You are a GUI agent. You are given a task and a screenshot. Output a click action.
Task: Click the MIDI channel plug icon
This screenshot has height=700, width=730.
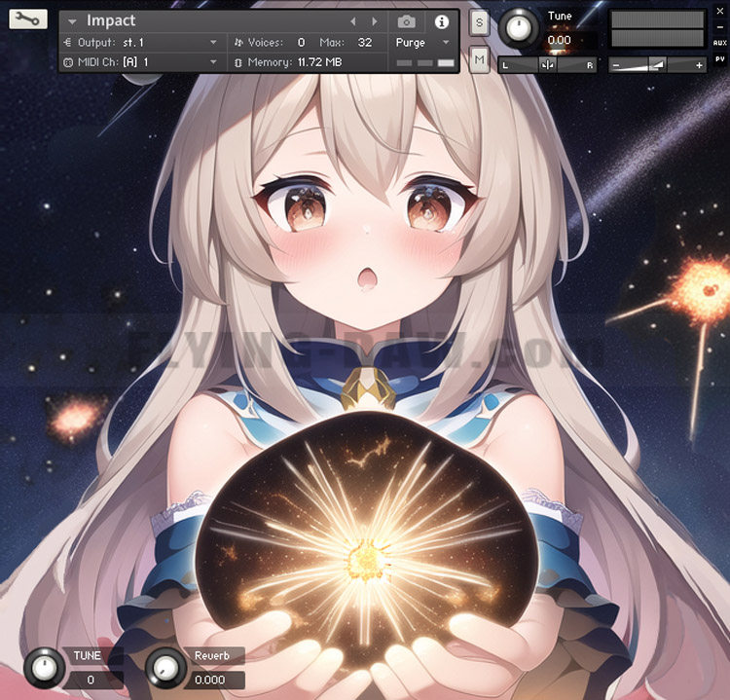click(x=68, y=62)
